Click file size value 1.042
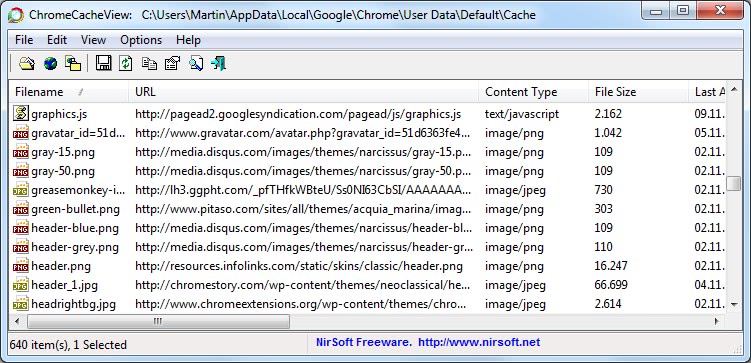This screenshot has height=363, width=751. (608, 133)
